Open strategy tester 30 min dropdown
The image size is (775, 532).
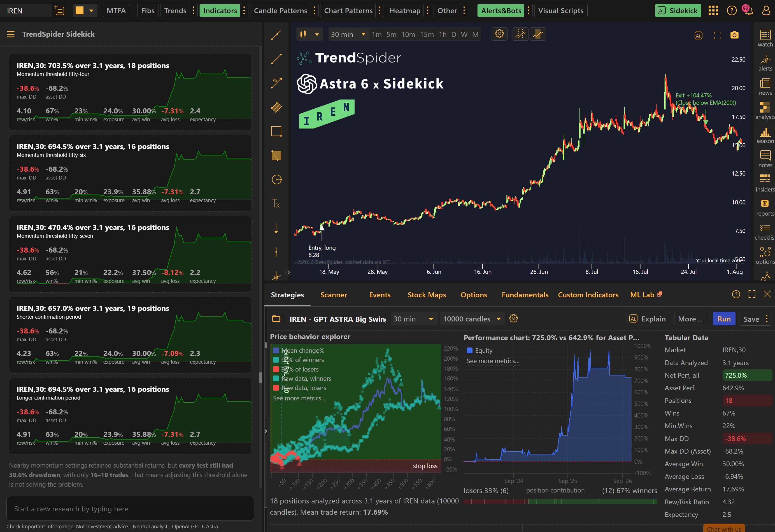click(413, 319)
